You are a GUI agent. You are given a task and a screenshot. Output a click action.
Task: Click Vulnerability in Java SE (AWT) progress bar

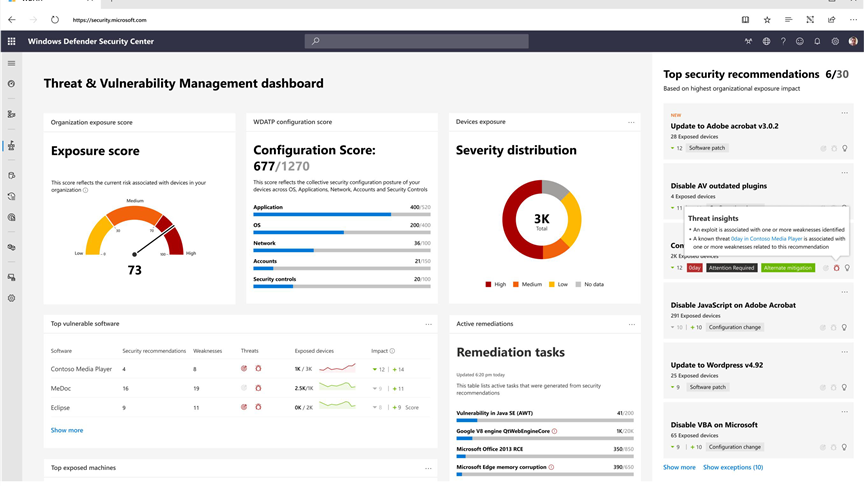545,420
